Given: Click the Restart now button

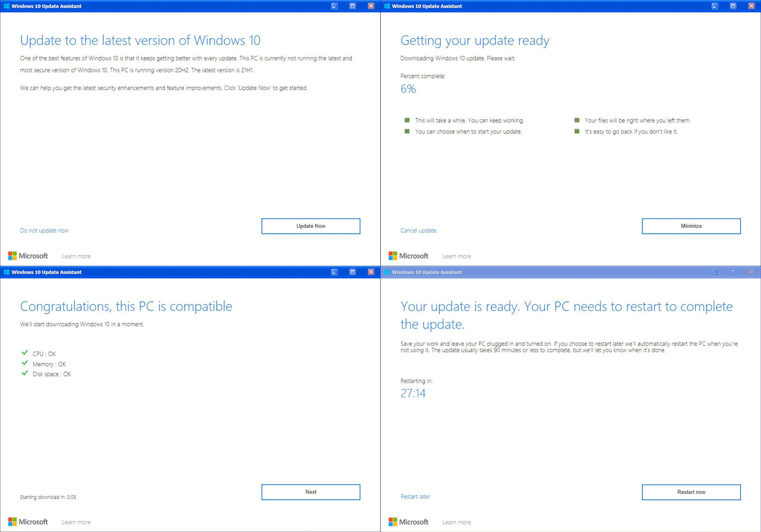Looking at the screenshot, I should pyautogui.click(x=691, y=492).
